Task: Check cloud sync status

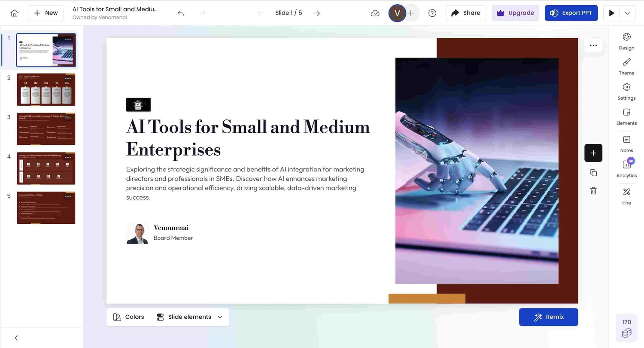Action: coord(375,13)
